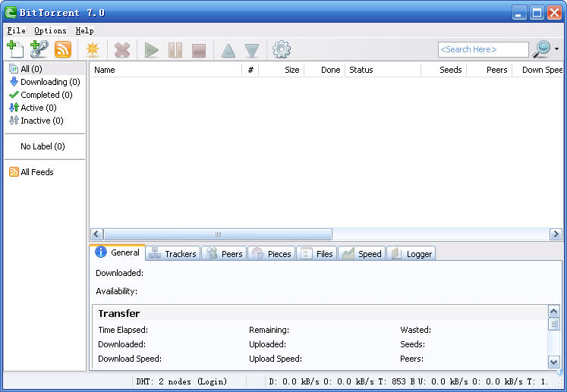Viewport: 567px width, 392px height.
Task: Open the Options menu
Action: click(50, 31)
